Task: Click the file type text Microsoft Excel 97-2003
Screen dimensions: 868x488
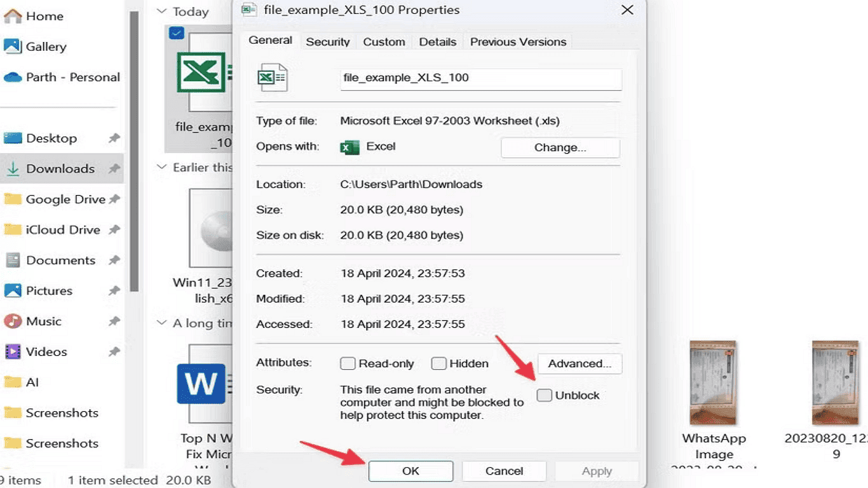Action: pos(450,121)
